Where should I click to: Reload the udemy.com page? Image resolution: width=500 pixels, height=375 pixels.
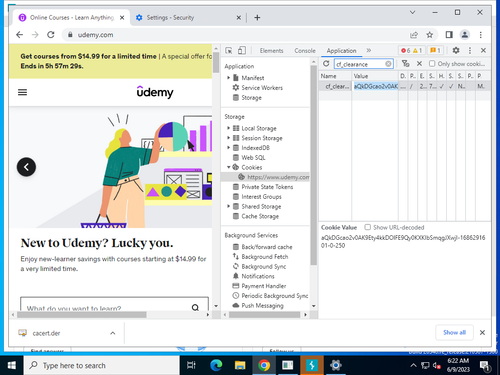pyautogui.click(x=51, y=35)
